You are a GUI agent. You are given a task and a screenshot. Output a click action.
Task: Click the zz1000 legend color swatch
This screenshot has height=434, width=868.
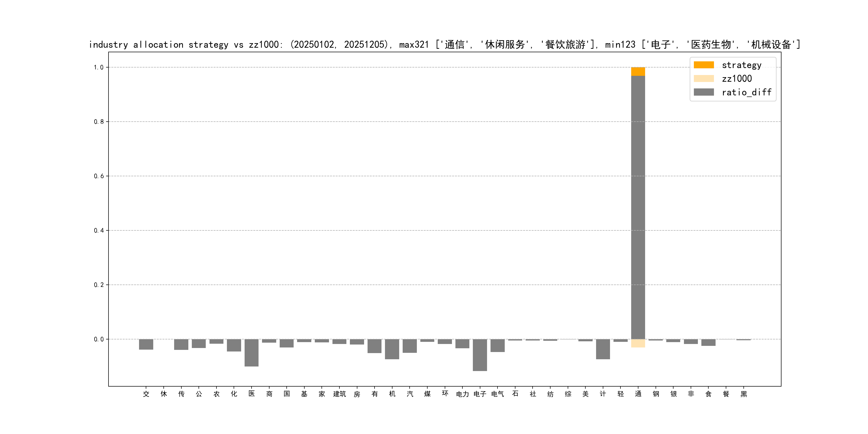[704, 78]
